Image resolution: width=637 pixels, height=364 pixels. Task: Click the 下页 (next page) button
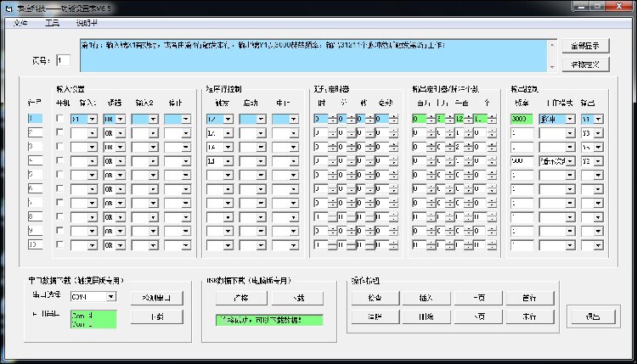478,317
